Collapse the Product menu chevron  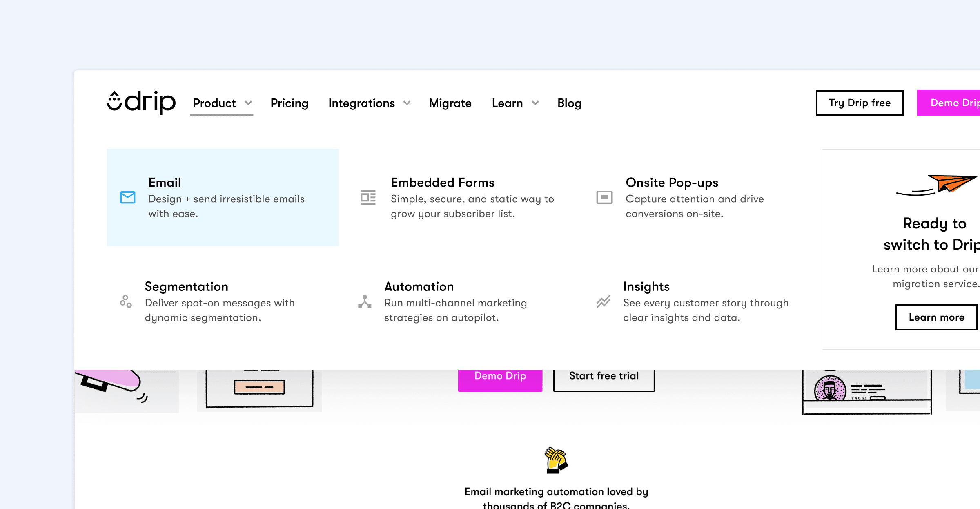pyautogui.click(x=248, y=103)
